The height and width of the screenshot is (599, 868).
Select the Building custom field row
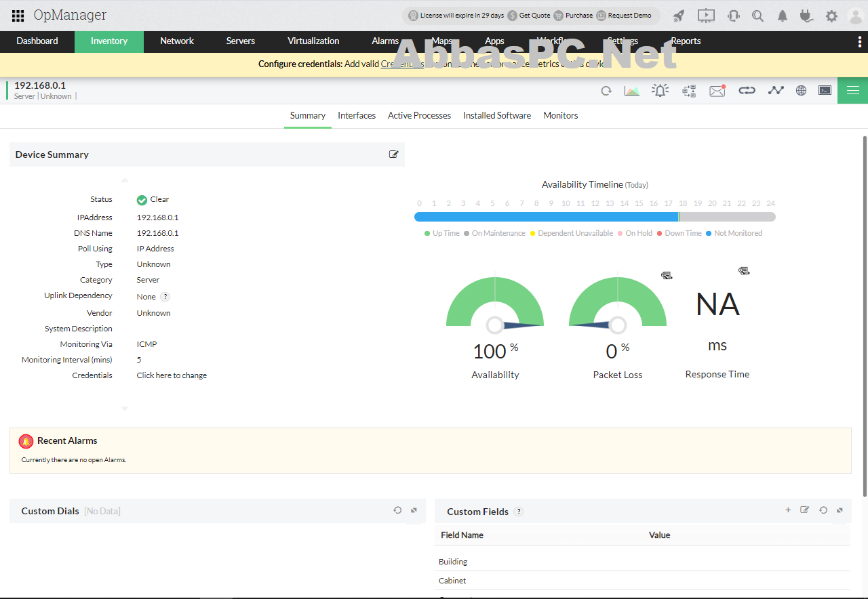coord(642,562)
